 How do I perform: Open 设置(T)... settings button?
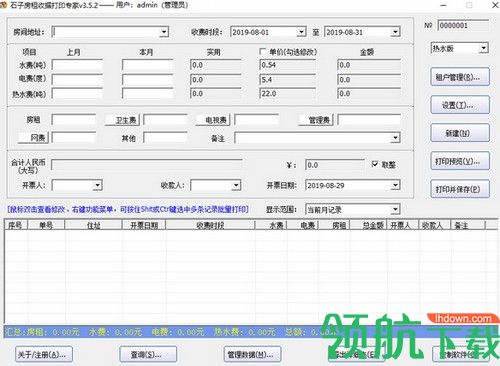(460, 105)
